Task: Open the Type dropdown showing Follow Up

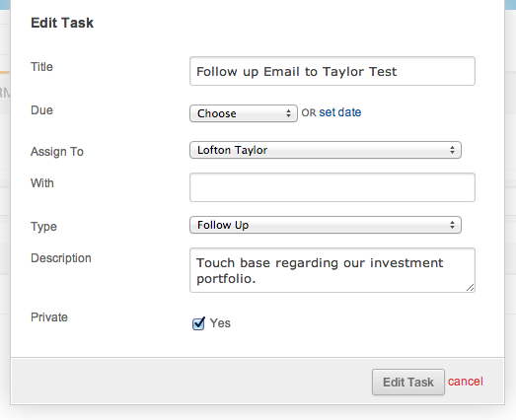Action: tap(326, 225)
